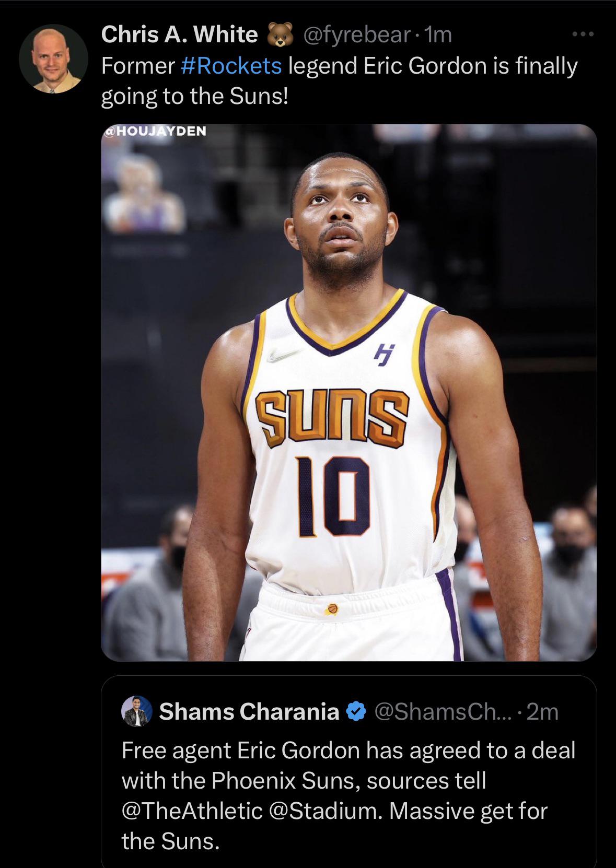Click the blue verified badge
Viewport: 616px width, 868px height.
[x=356, y=711]
